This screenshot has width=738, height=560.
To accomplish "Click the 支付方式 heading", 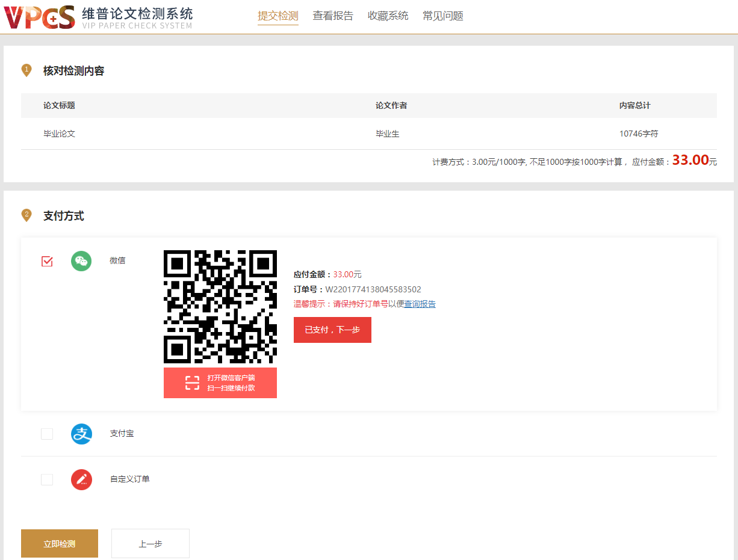I will [64, 215].
